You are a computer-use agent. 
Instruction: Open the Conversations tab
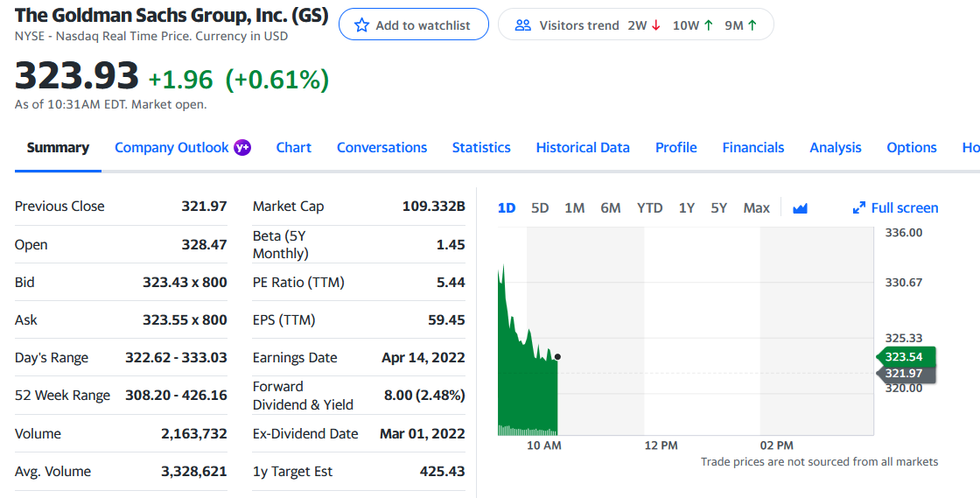pyautogui.click(x=381, y=147)
